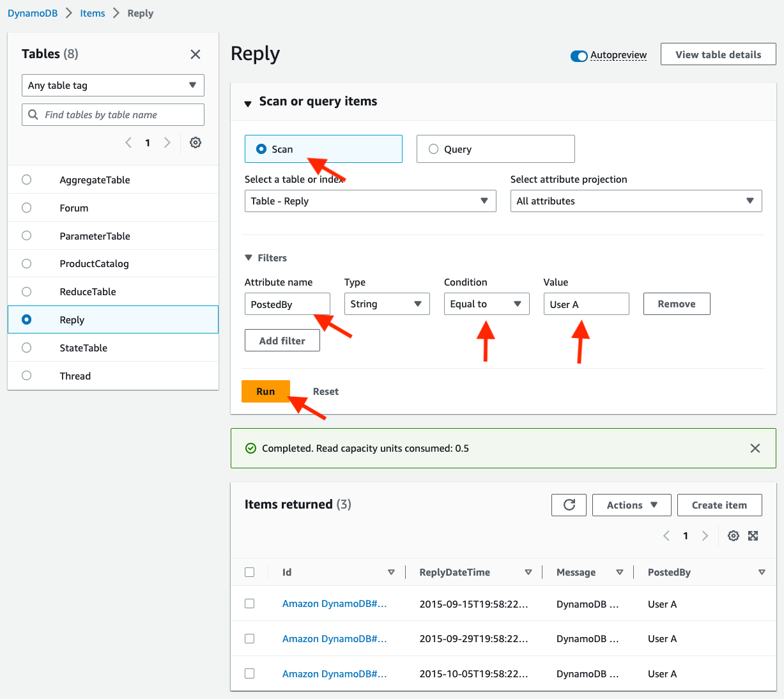Click the orange Run button
784x699 pixels.
tap(266, 391)
